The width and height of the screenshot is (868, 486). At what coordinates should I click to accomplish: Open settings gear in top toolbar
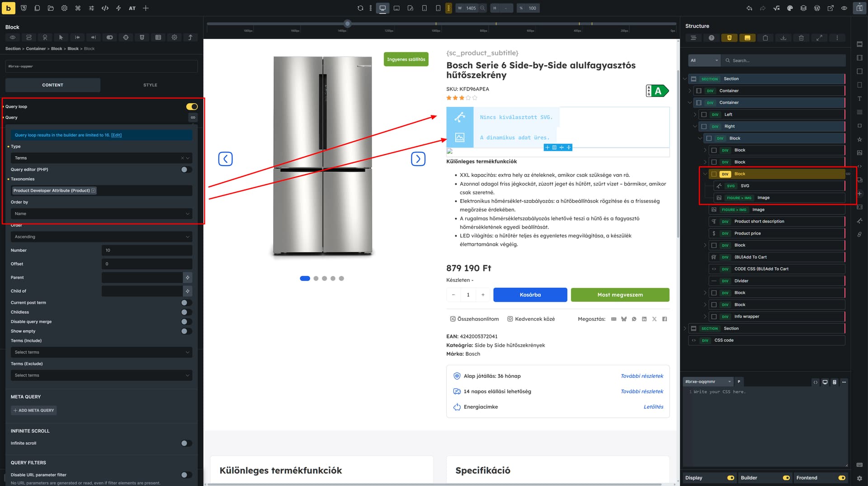64,8
